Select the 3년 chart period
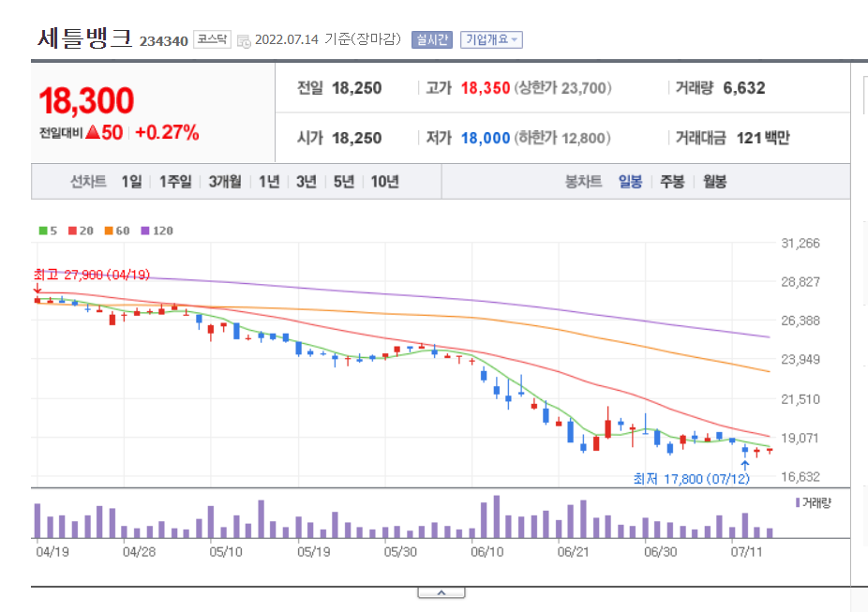 pos(307,182)
